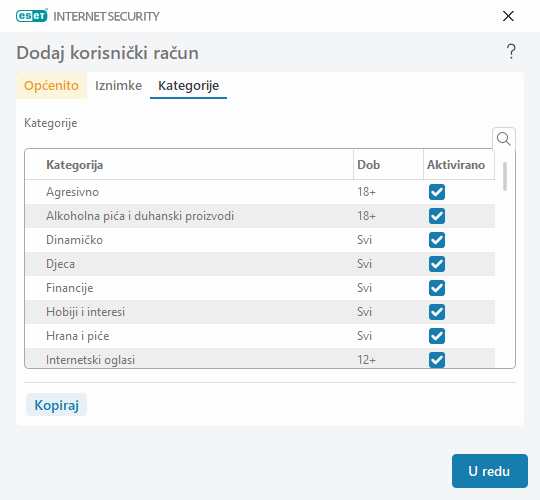Switch to the Općenito tab
Image resolution: width=540 pixels, height=500 pixels.
(51, 85)
